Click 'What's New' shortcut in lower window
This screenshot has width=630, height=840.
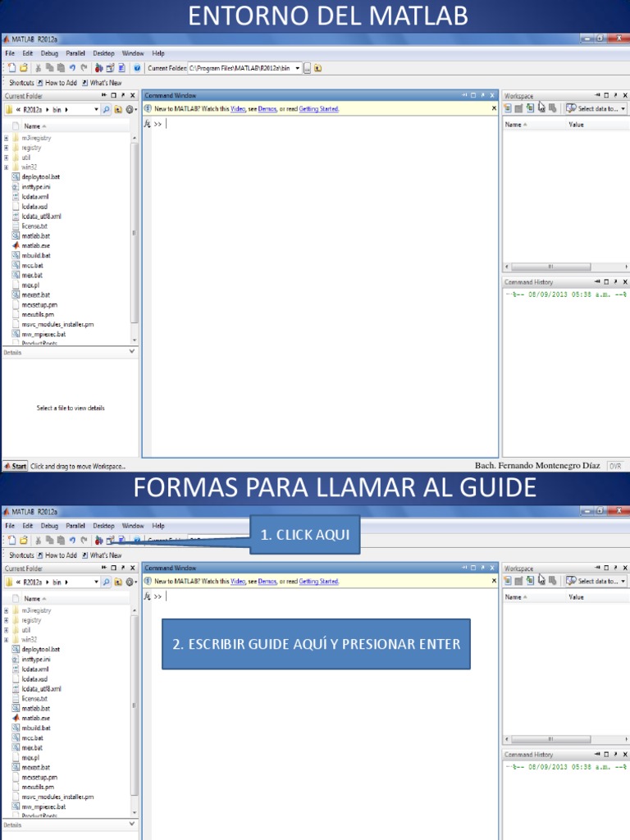102,555
